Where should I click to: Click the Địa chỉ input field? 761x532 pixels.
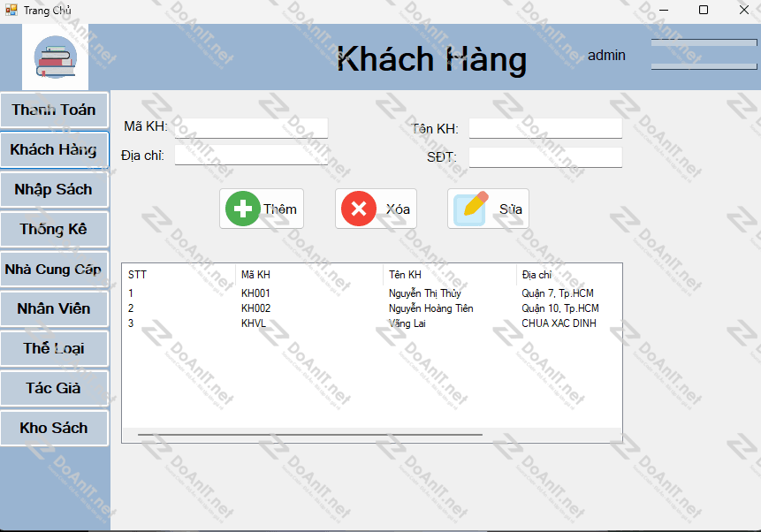point(251,156)
